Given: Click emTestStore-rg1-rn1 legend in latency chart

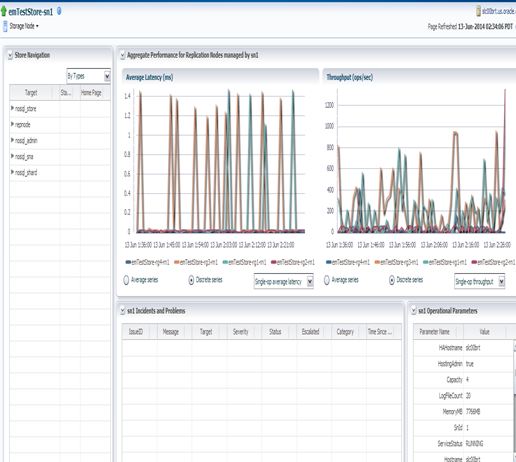Looking at the screenshot, I should [x=244, y=262].
